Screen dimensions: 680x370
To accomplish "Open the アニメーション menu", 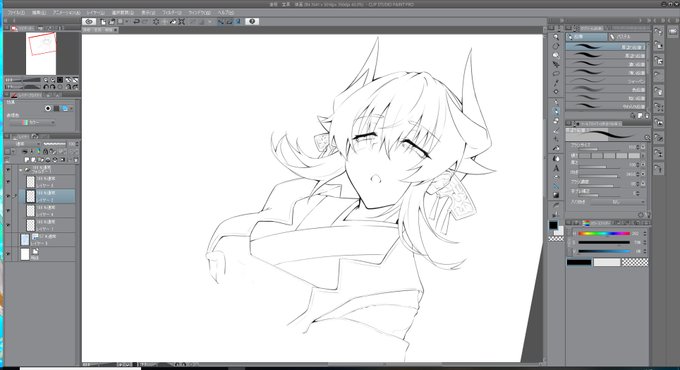I will 66,13.
